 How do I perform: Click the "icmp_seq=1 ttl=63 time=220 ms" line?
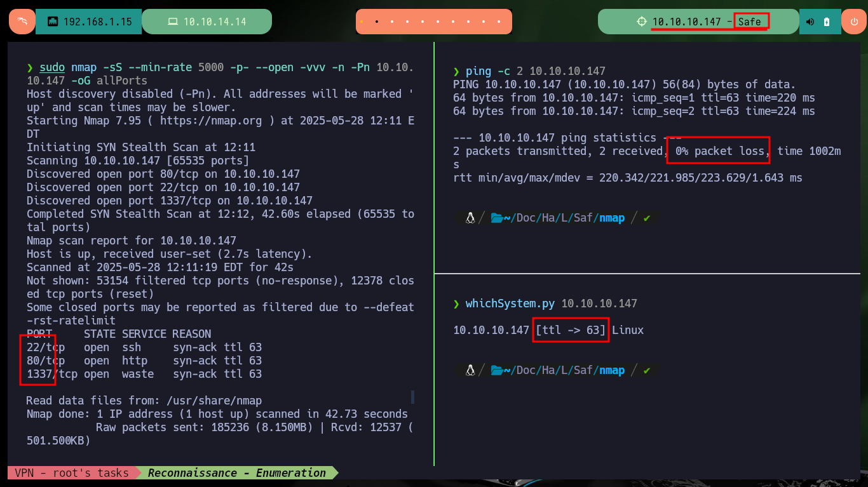click(x=634, y=98)
